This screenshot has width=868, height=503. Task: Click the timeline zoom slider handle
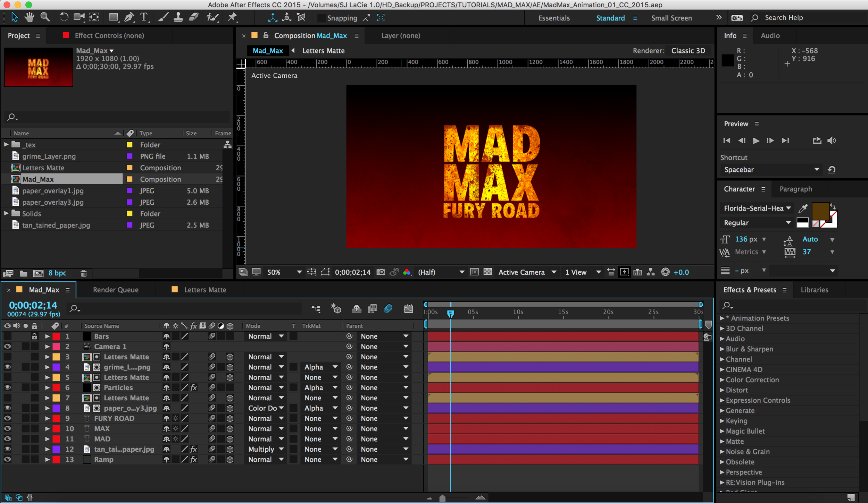[x=442, y=498]
